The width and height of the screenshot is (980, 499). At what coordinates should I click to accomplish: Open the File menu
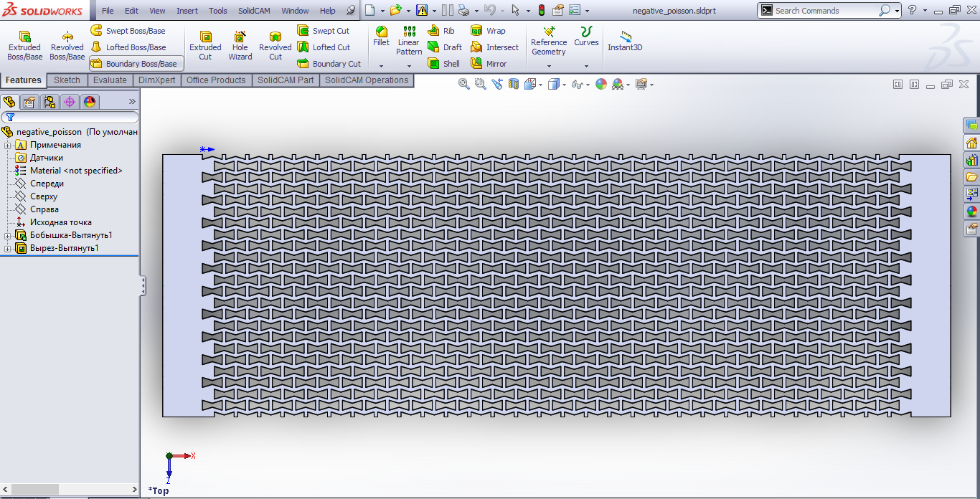coord(108,11)
